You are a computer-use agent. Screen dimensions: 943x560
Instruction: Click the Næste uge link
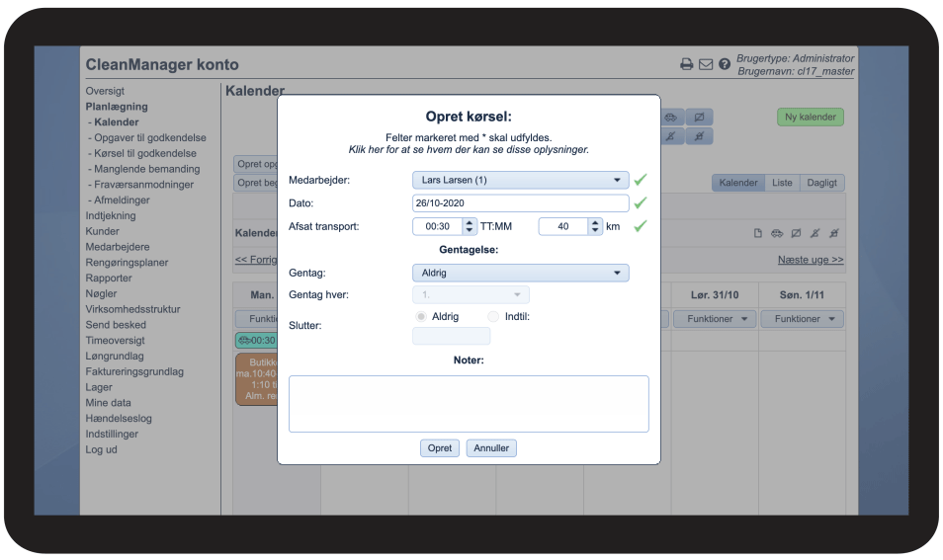(810, 260)
